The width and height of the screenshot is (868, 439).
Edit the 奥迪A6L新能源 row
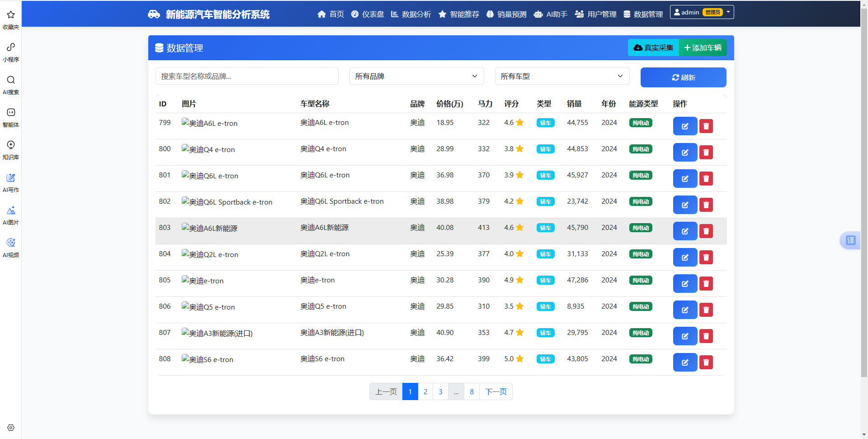pyautogui.click(x=685, y=231)
